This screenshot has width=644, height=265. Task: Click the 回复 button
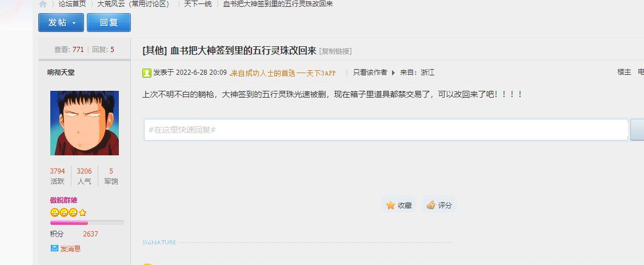pyautogui.click(x=109, y=23)
